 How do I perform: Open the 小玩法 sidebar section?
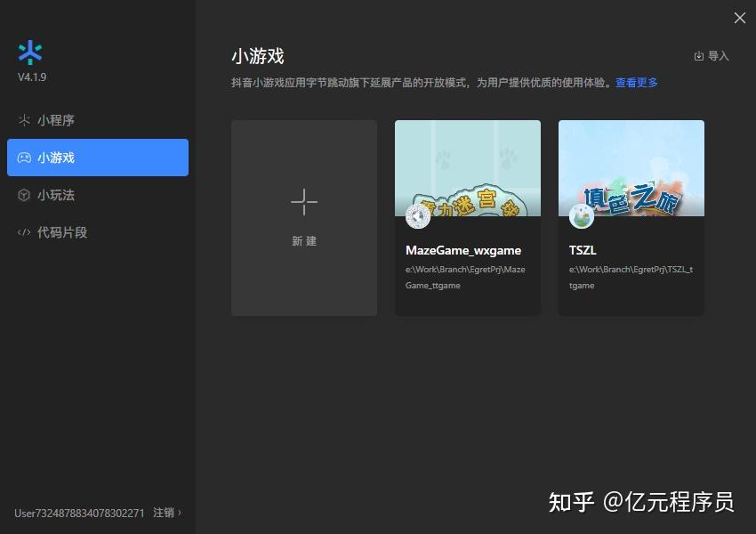[98, 195]
